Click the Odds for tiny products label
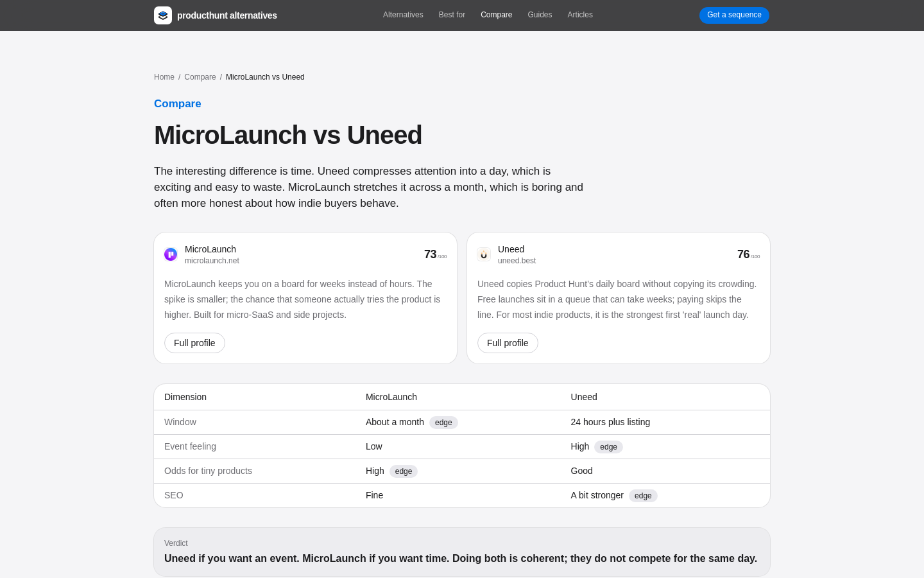The width and height of the screenshot is (924, 578). [208, 471]
